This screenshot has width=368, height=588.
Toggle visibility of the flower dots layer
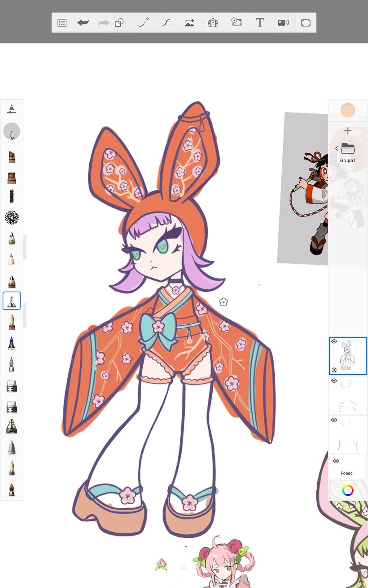click(x=334, y=381)
